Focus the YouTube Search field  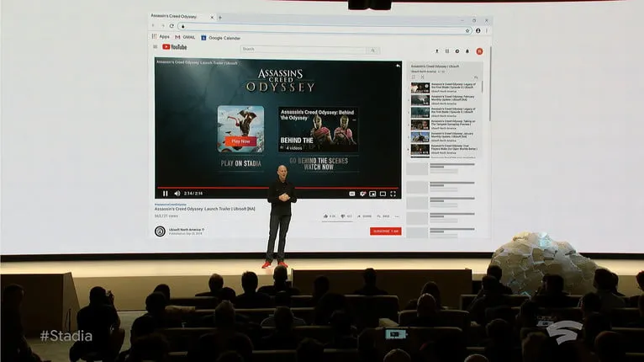[x=304, y=50]
